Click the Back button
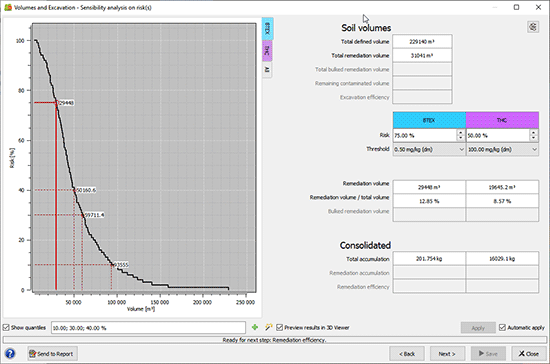The height and width of the screenshot is (364, 550). click(407, 354)
